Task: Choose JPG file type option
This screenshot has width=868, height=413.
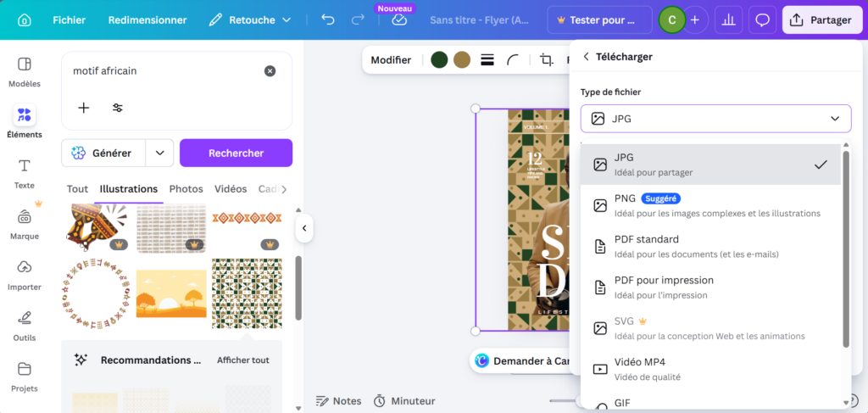Action: coord(711,165)
